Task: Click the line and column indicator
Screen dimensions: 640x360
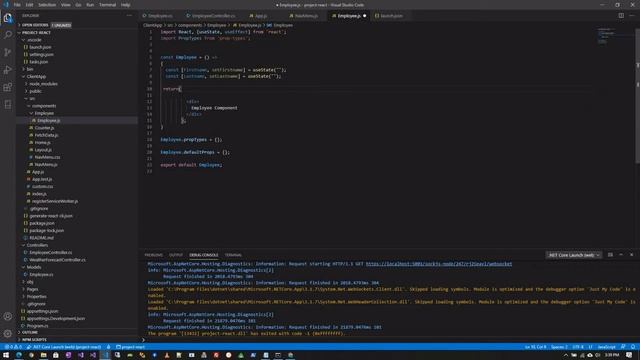Action: pyautogui.click(x=536, y=347)
